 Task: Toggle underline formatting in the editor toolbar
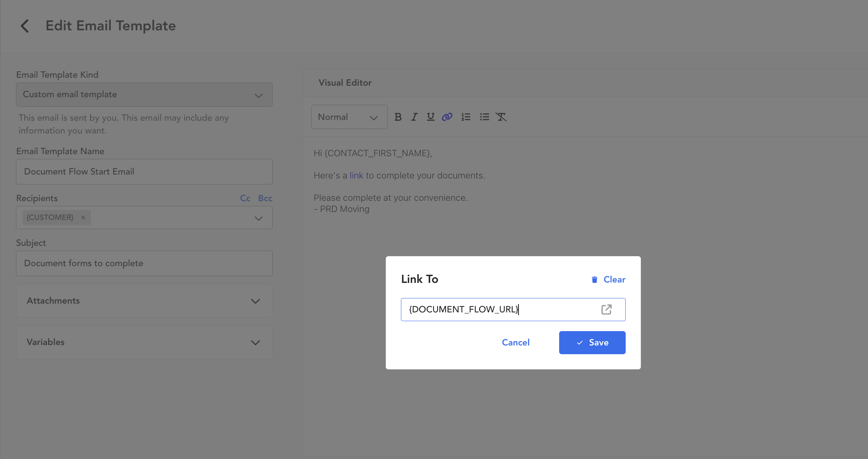point(430,117)
